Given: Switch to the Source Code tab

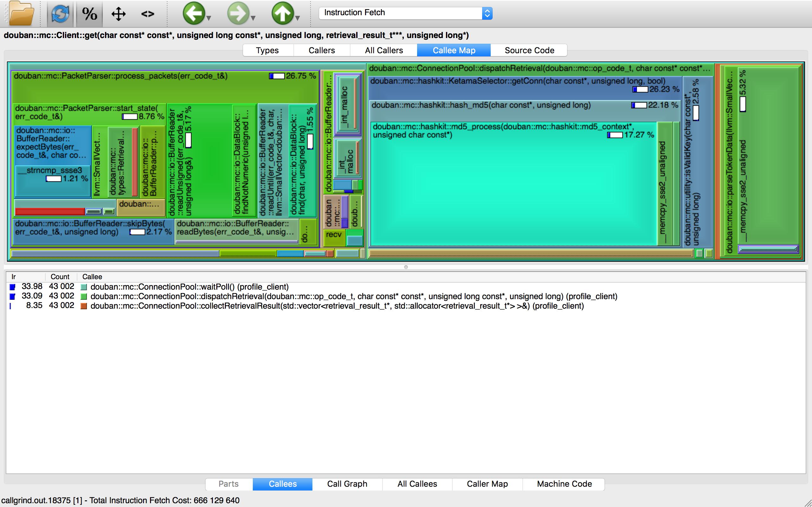Looking at the screenshot, I should pos(529,50).
